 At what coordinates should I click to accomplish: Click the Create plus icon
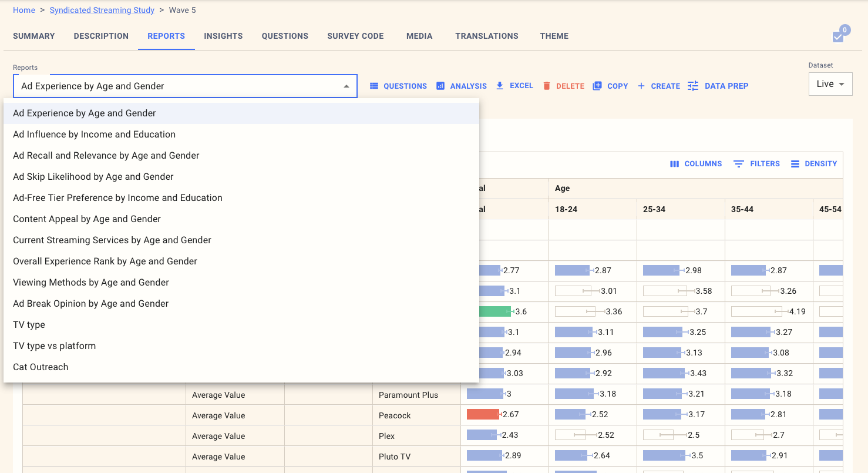pyautogui.click(x=641, y=86)
